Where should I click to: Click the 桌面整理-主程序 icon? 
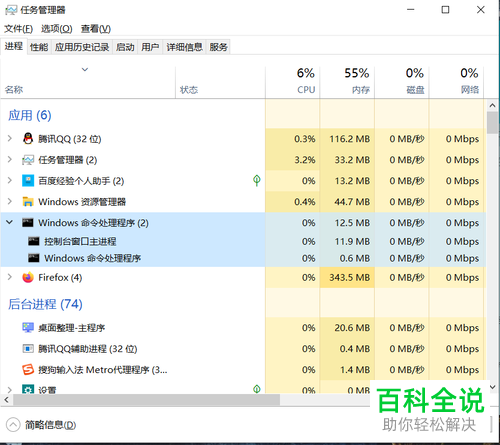[x=28, y=328]
